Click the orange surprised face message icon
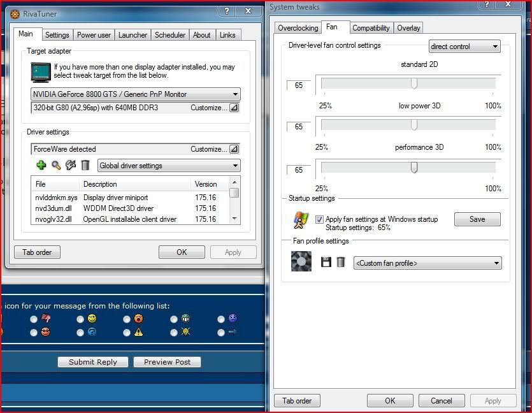This screenshot has height=413, width=532. 138,318
